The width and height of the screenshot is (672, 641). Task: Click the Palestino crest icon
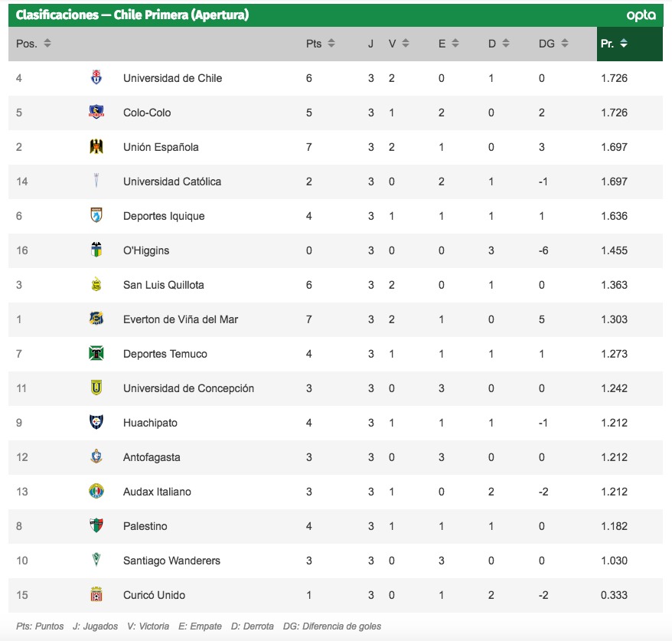(x=96, y=525)
